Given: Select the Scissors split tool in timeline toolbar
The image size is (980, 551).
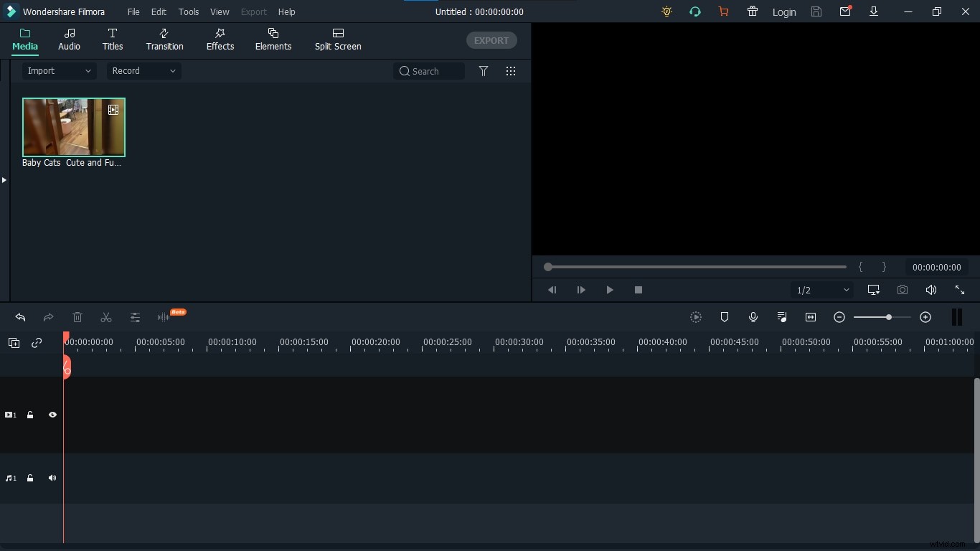Looking at the screenshot, I should click(105, 318).
